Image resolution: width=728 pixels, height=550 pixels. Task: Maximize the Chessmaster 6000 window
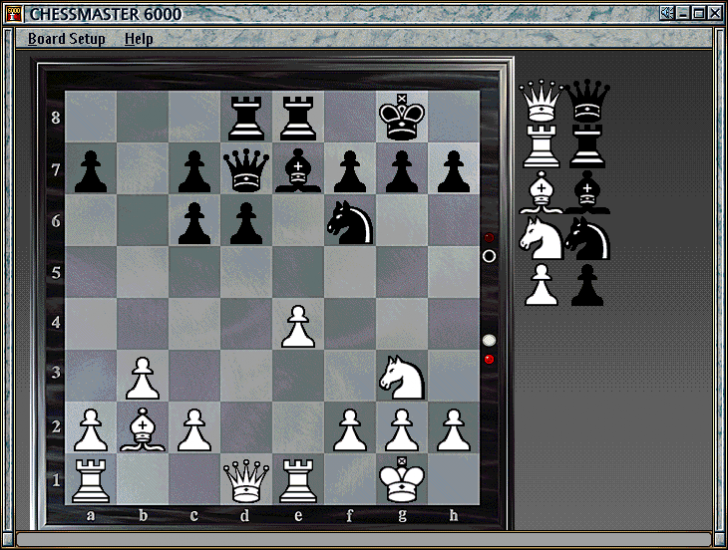coord(698,13)
